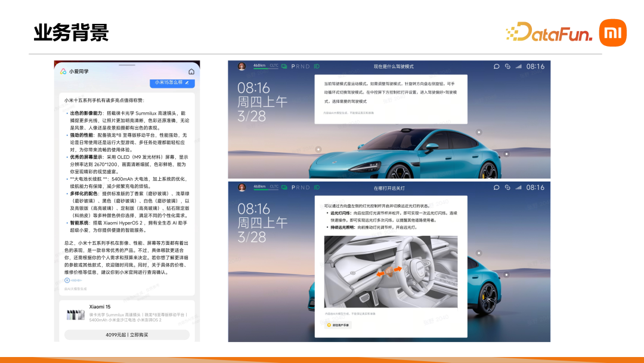This screenshot has height=363, width=644.
Task: Toggle green headlight icon in lower car screen
Action: (317, 187)
